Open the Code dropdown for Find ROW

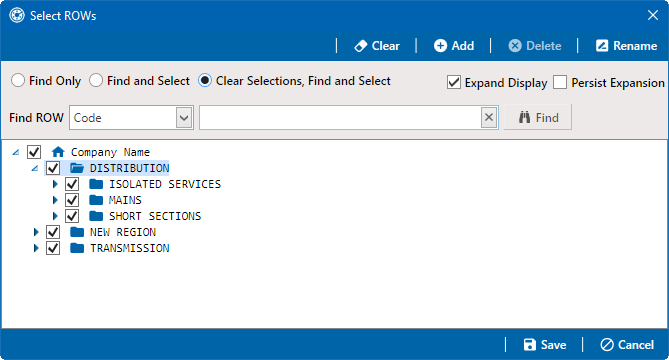tap(184, 117)
